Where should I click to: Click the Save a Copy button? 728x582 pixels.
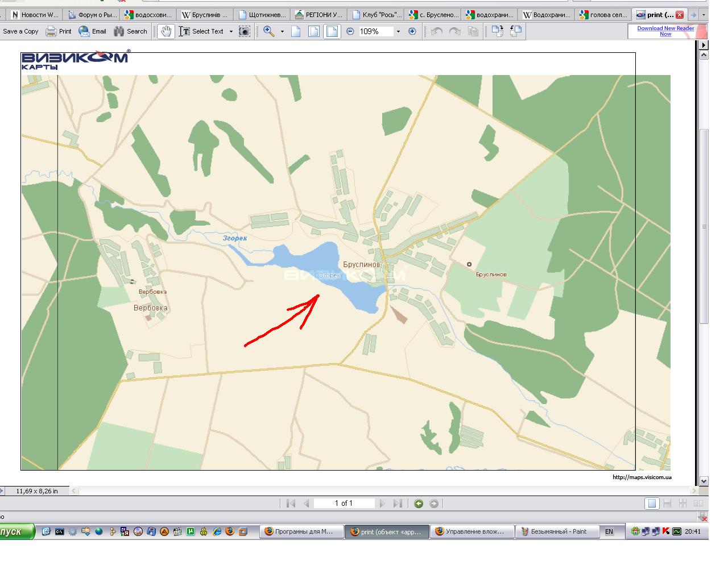click(x=20, y=32)
